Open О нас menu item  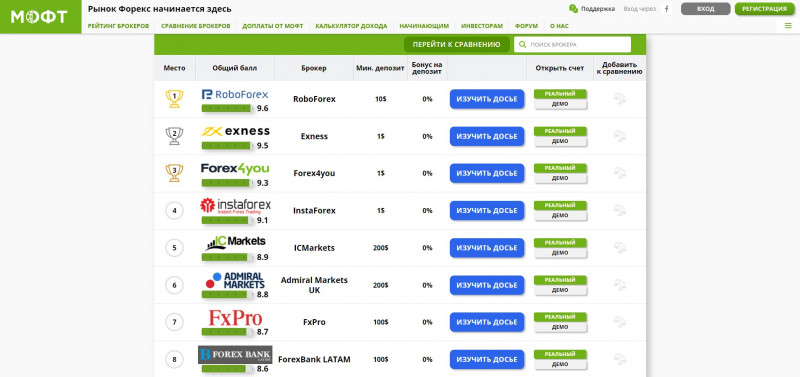[x=559, y=26]
